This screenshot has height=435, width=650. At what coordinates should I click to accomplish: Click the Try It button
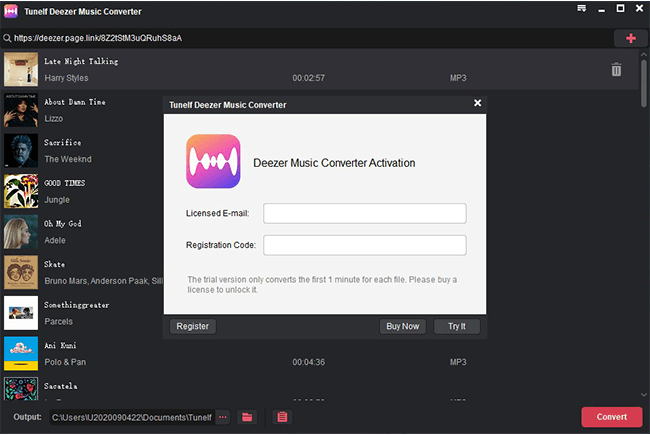click(x=457, y=326)
